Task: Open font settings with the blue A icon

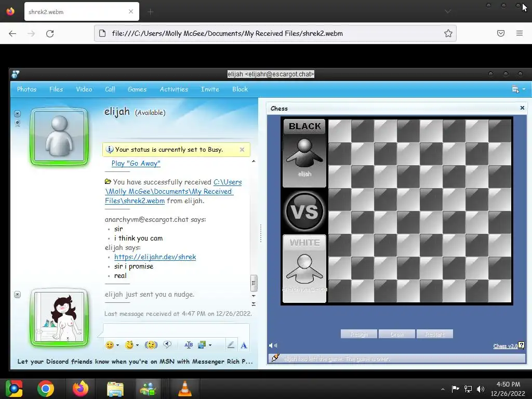Action: pyautogui.click(x=244, y=345)
